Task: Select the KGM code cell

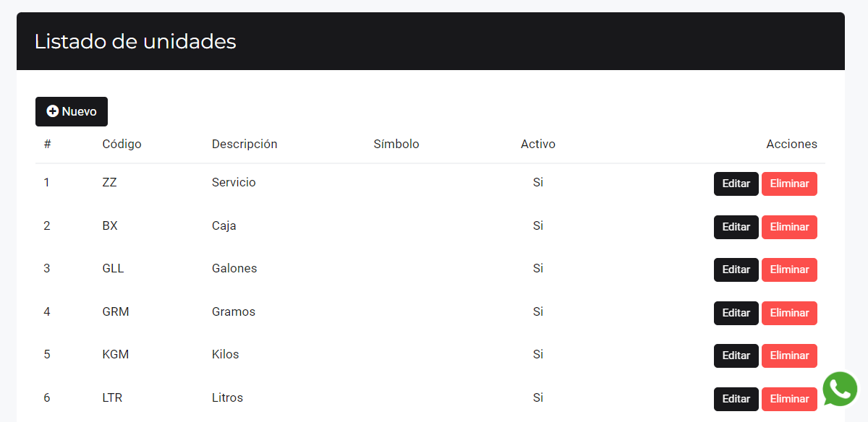Action: (x=116, y=354)
